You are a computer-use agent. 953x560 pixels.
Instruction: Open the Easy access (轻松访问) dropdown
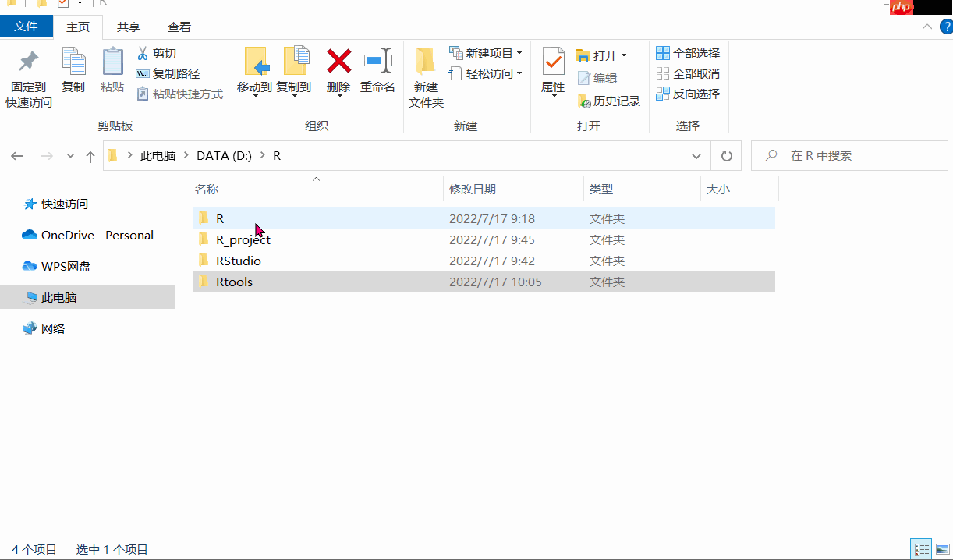[486, 73]
